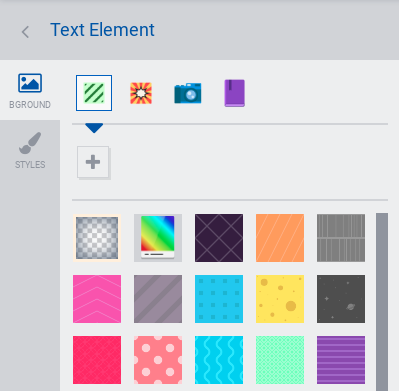This screenshot has width=399, height=391.
Task: Open the BGROUND image tab
Action: (30, 91)
